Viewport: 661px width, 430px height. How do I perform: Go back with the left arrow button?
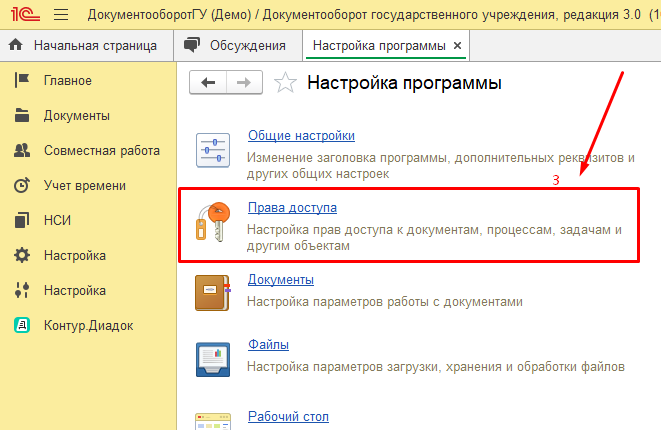pyautogui.click(x=208, y=83)
